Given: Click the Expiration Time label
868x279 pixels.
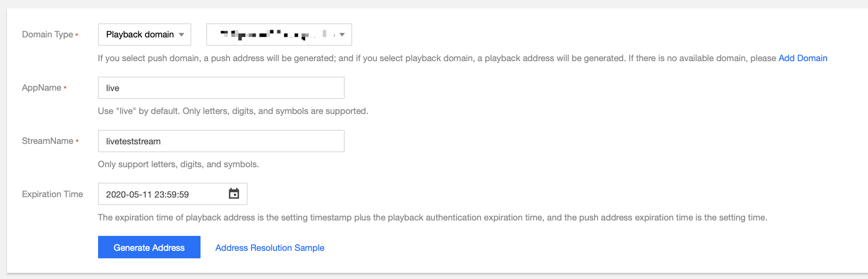Looking at the screenshot, I should pyautogui.click(x=52, y=194).
